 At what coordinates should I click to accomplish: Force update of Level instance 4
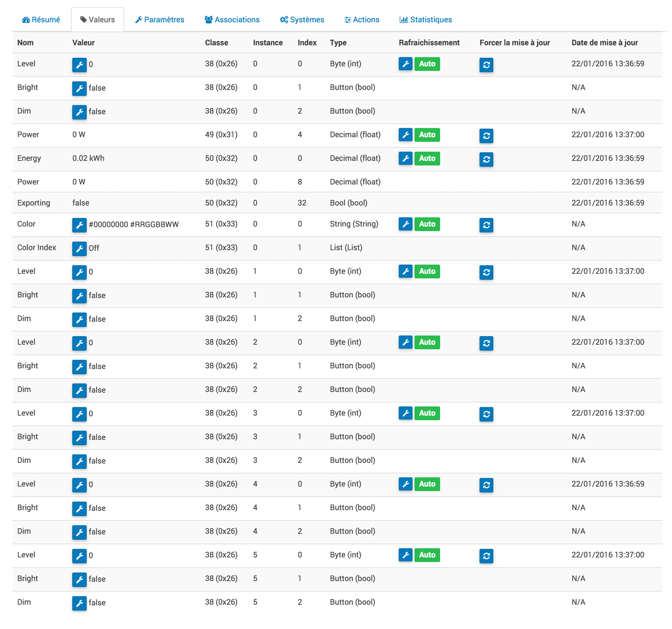click(x=486, y=485)
